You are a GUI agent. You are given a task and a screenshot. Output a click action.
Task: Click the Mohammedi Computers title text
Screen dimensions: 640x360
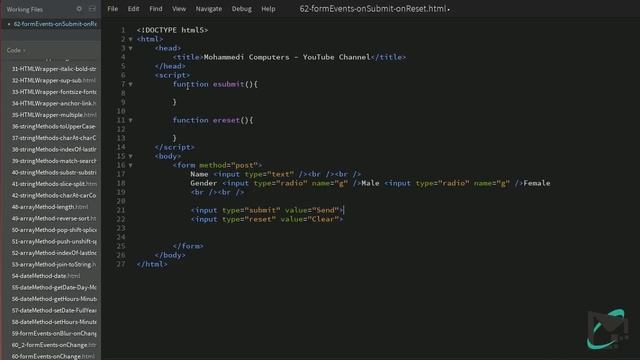(287, 57)
